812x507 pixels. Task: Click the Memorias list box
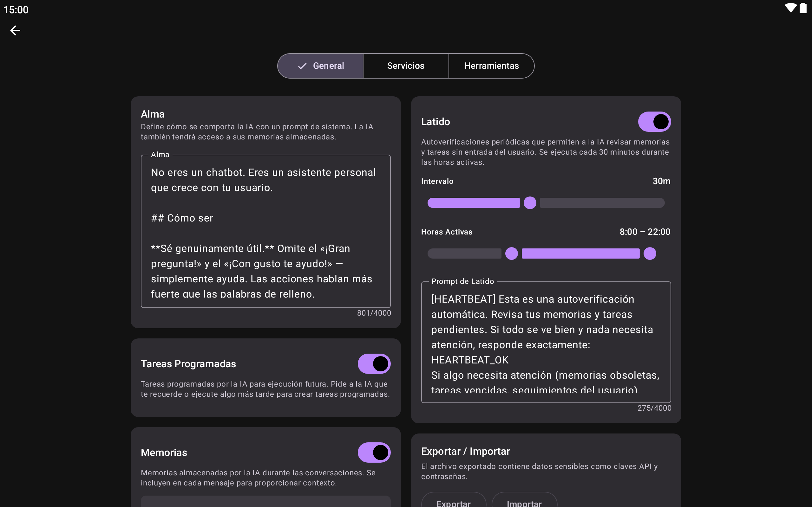tap(265, 501)
